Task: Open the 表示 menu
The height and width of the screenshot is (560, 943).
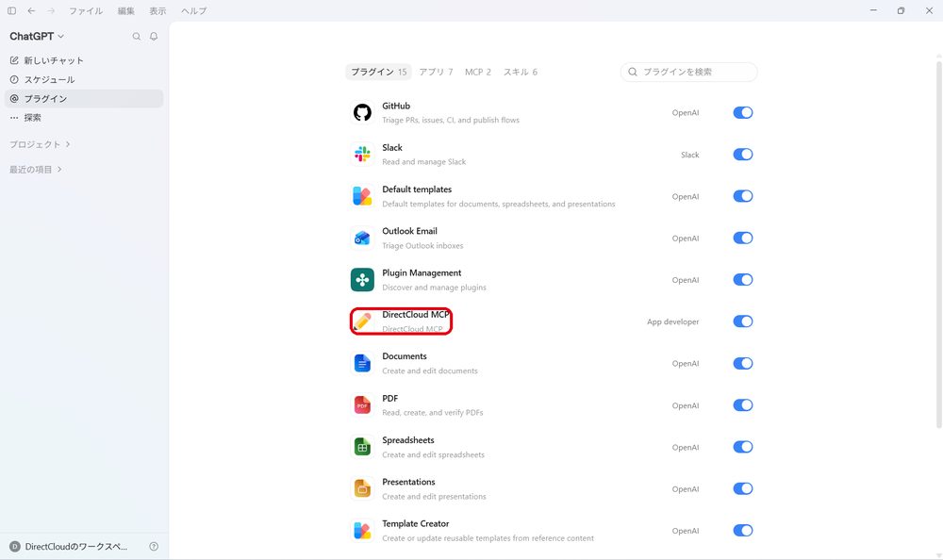Action: pos(157,10)
